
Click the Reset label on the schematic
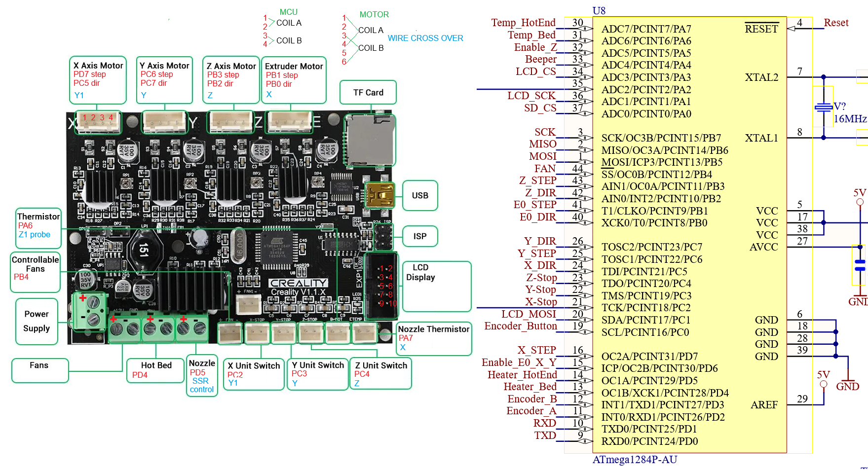[836, 23]
